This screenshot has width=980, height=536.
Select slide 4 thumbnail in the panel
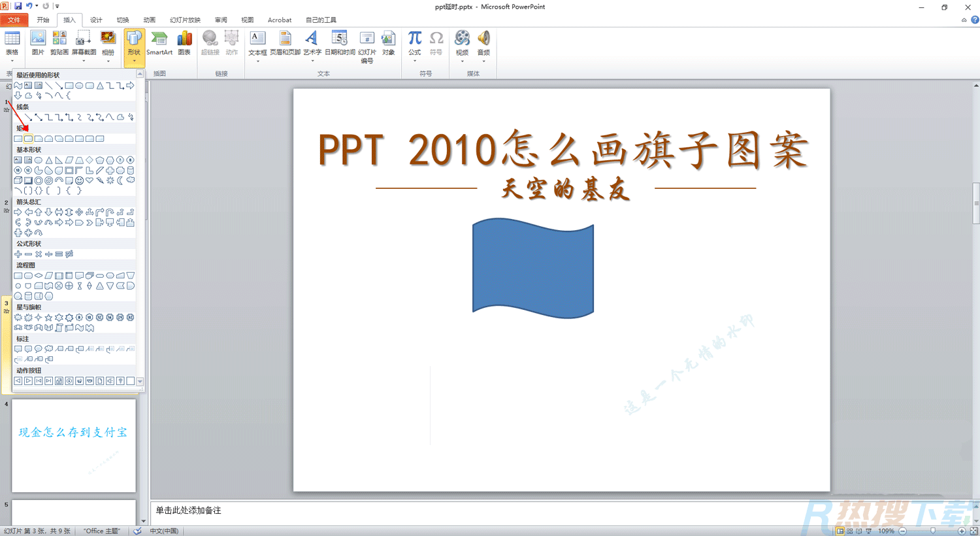(73, 444)
